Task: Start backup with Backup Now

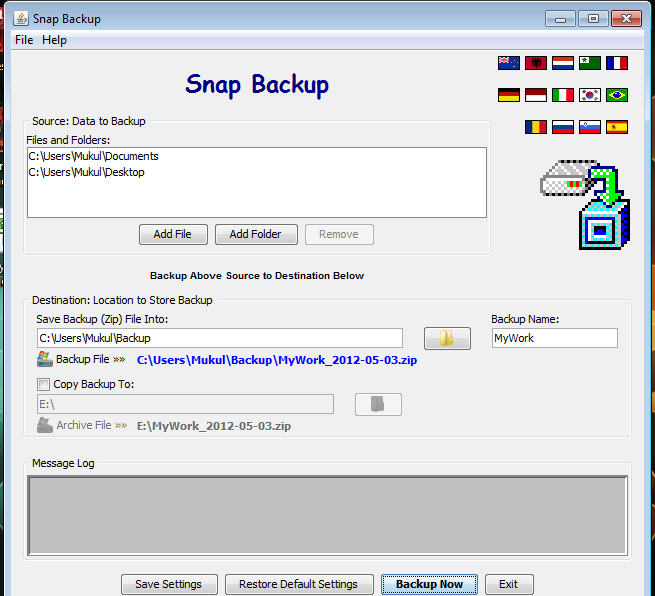Action: (x=429, y=584)
